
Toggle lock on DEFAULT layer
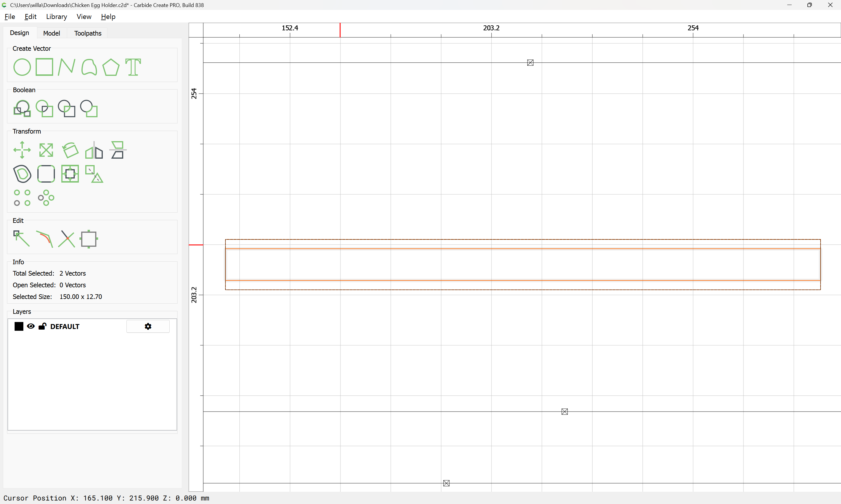(x=42, y=326)
